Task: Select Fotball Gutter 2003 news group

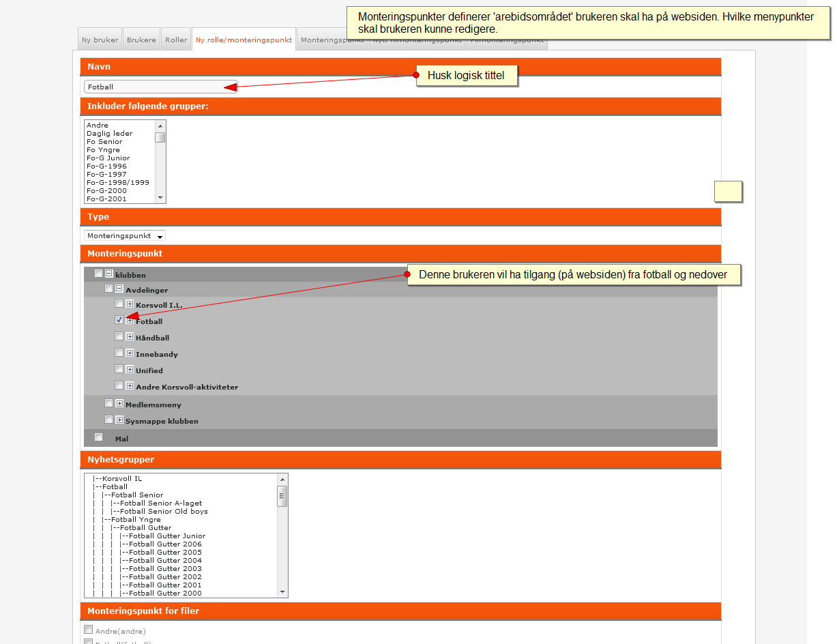Action: point(147,569)
